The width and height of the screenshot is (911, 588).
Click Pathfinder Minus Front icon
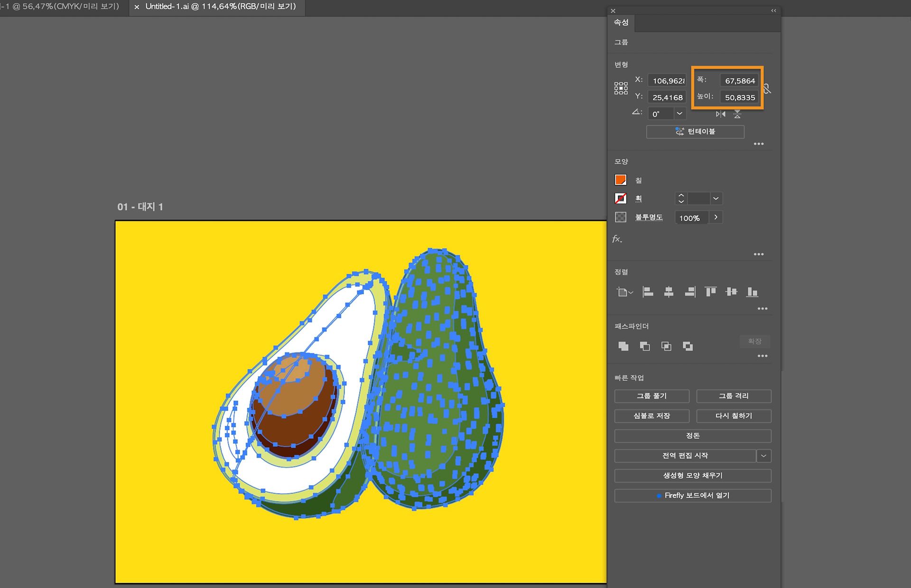pos(645,346)
